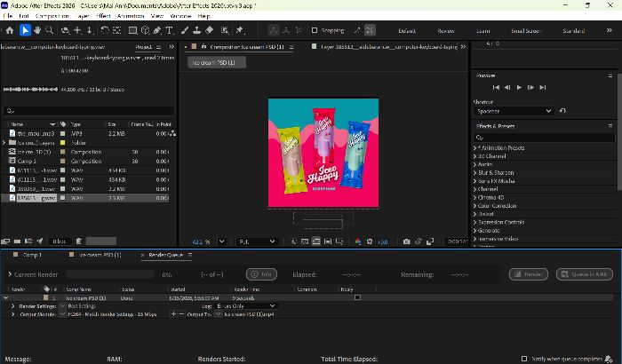Expand Current Render details
The image size is (622, 364).
[10, 274]
